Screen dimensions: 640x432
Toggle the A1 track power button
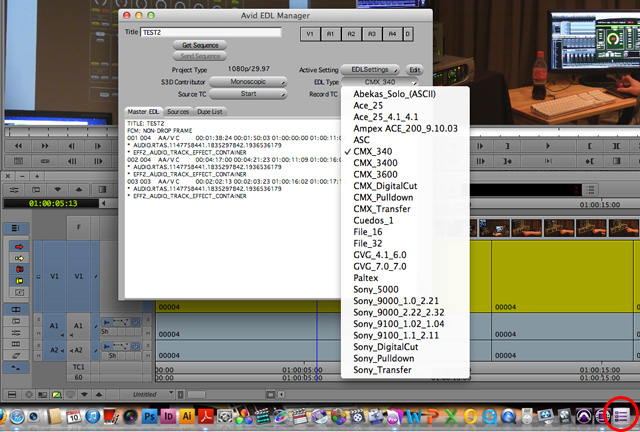pyautogui.click(x=135, y=322)
